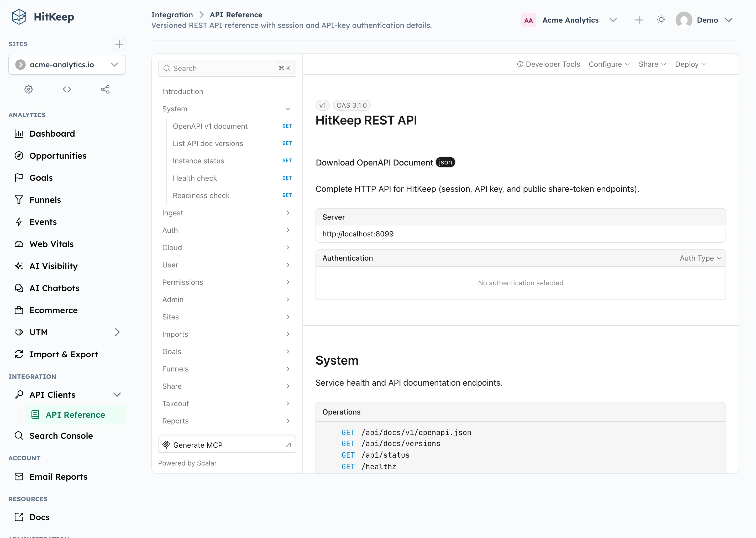
Task: Open Dashboard in the sidebar
Action: [x=67, y=133]
